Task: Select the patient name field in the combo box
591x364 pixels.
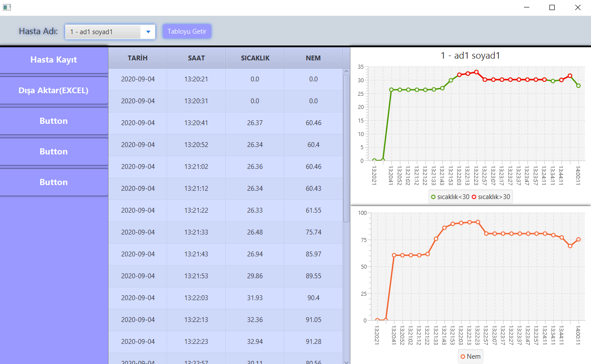Action: pyautogui.click(x=101, y=31)
